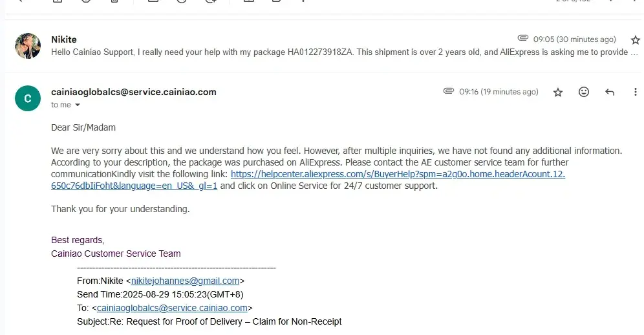Click the sender name "Nikite"
This screenshot has height=335, width=644.
point(64,39)
